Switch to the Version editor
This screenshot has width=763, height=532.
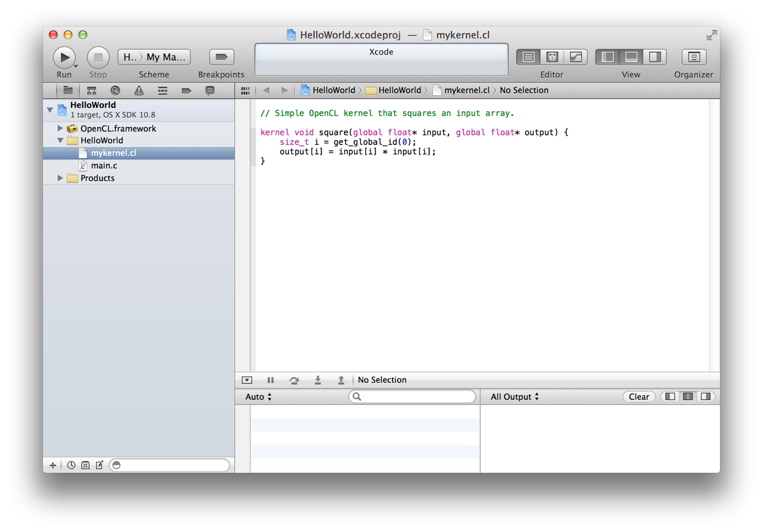click(x=575, y=57)
